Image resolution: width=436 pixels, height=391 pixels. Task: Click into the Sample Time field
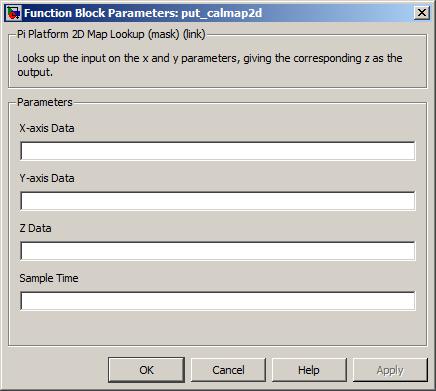coord(218,301)
